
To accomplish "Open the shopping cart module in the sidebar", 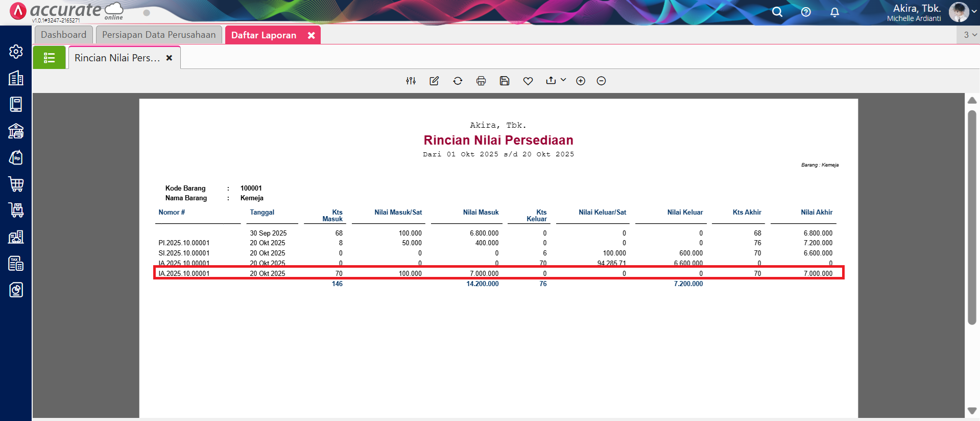I will pyautogui.click(x=16, y=184).
